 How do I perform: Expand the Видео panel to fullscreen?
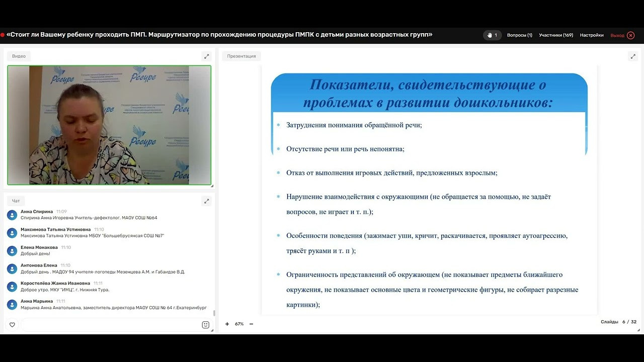pyautogui.click(x=206, y=56)
